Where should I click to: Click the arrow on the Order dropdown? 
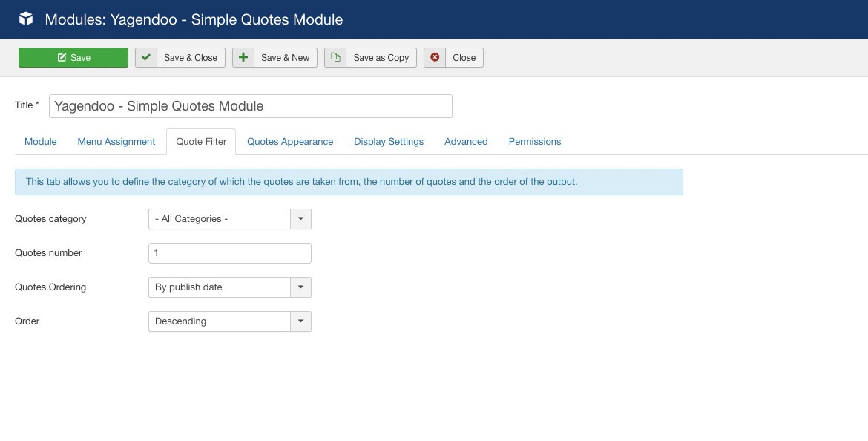(x=300, y=321)
